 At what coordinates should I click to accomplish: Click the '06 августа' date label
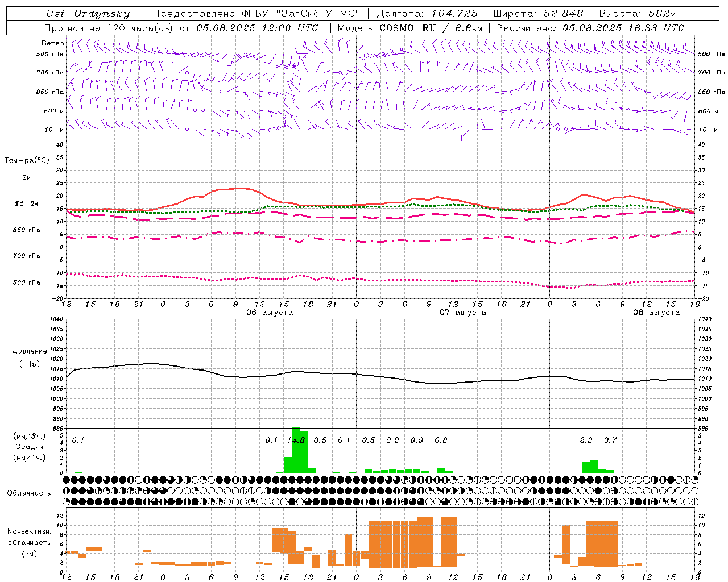[270, 312]
